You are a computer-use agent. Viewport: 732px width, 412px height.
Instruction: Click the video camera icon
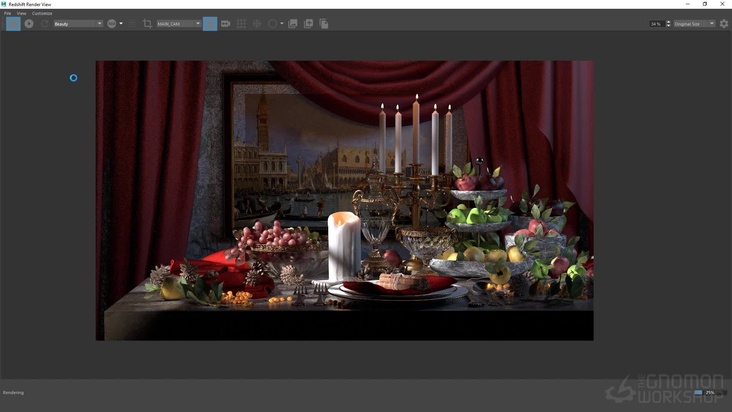225,23
